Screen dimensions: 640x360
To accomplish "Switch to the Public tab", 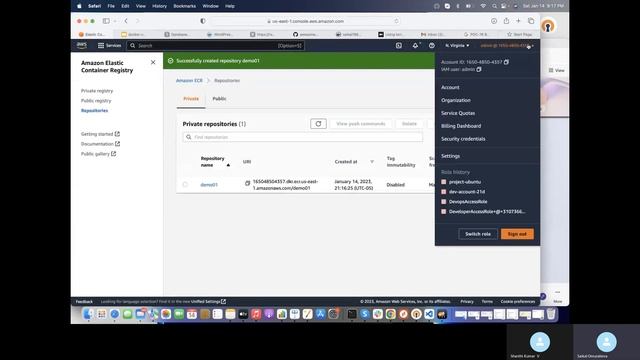I will [219, 99].
